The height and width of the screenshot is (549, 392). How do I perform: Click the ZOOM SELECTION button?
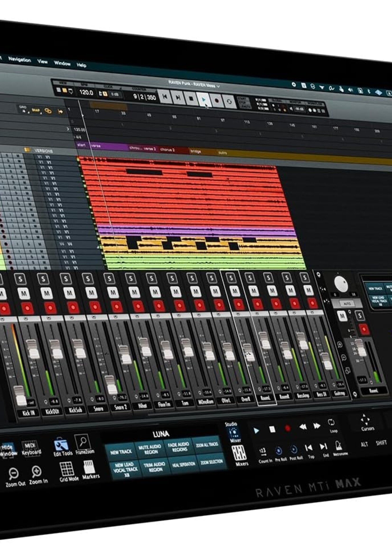pyautogui.click(x=211, y=462)
